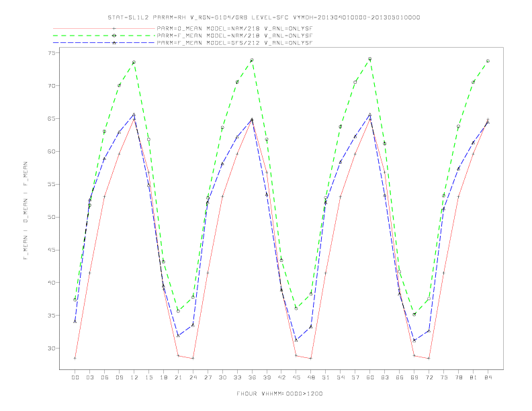Click the red solid line sample in legend
This screenshot has width=532, height=411.
click(104, 28)
